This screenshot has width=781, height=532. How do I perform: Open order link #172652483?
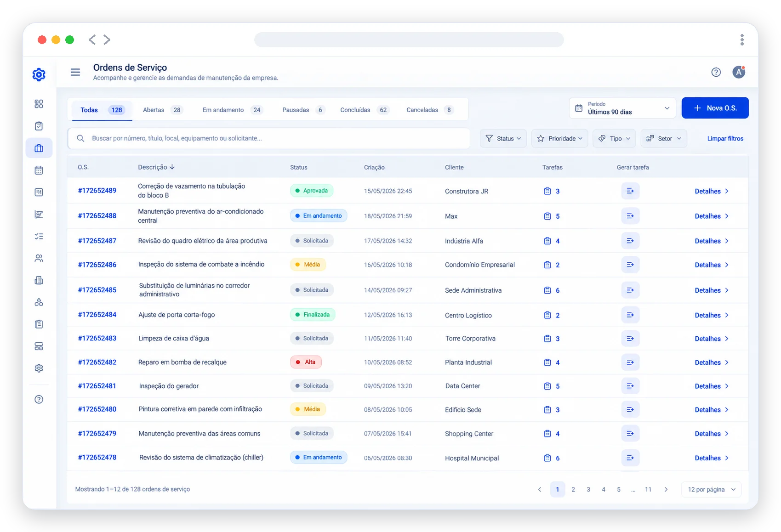97,339
